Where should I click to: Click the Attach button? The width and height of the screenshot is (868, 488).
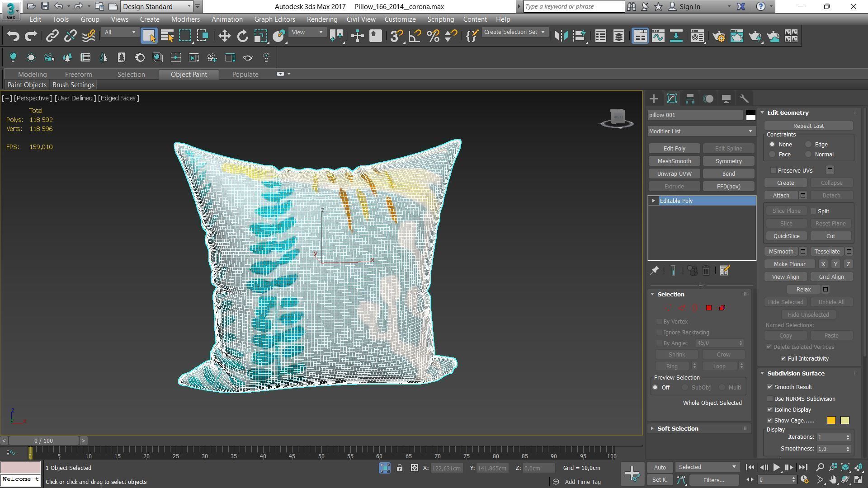pos(781,196)
